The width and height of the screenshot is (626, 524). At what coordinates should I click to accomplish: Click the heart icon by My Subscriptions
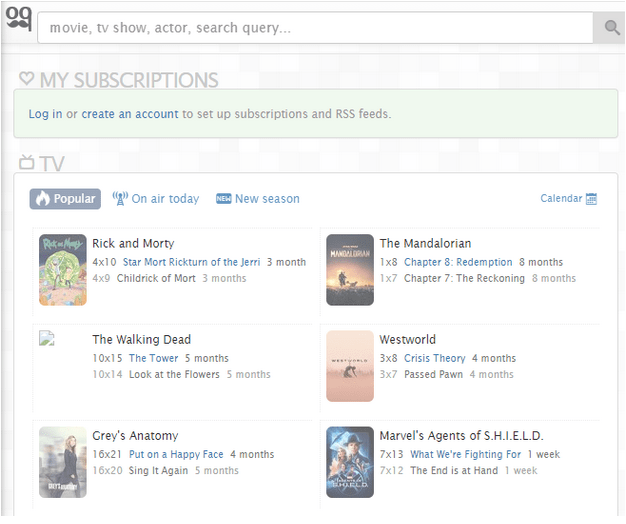coord(26,78)
